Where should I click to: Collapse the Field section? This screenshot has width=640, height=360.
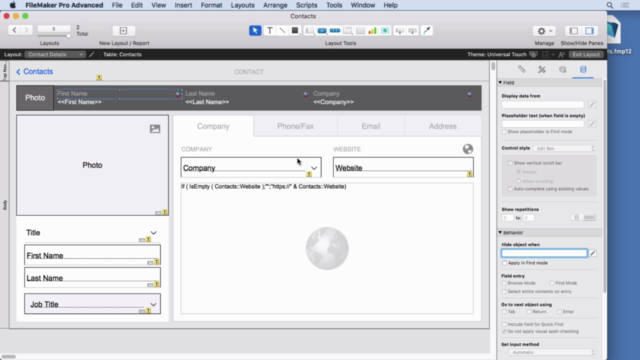[x=500, y=82]
